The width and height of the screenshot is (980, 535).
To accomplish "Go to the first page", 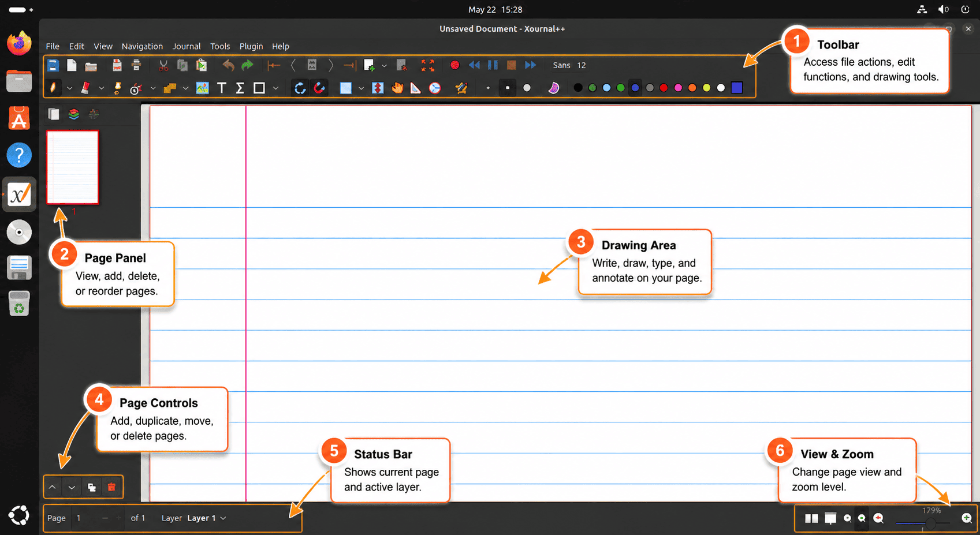I will coord(274,65).
